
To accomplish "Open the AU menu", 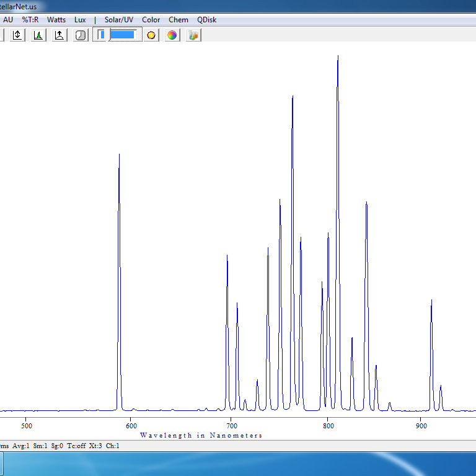I will [8, 20].
